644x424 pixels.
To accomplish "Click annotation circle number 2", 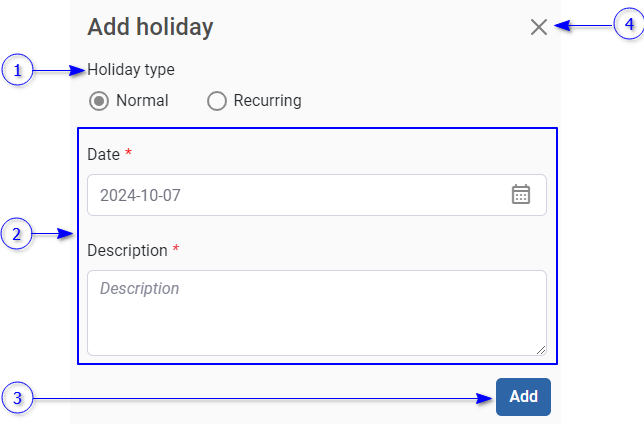I will [17, 235].
